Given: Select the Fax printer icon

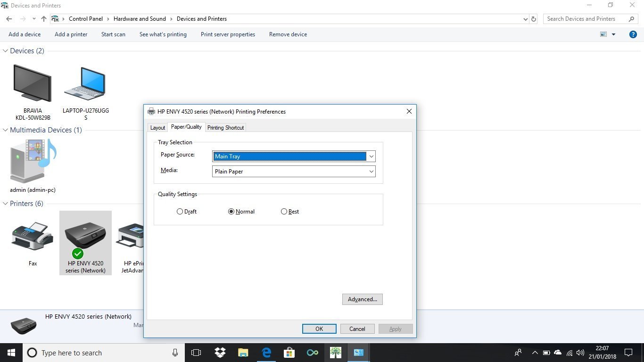Looking at the screenshot, I should [33, 237].
